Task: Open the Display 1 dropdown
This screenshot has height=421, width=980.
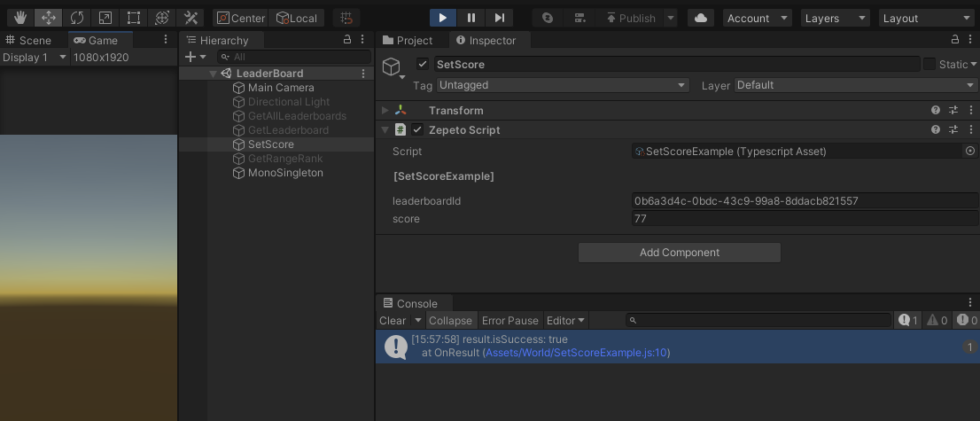Action: 35,57
